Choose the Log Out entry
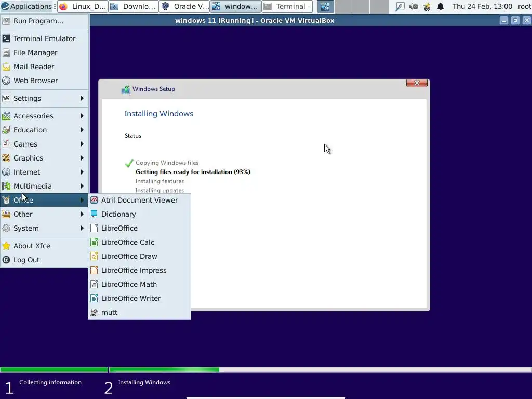The height and width of the screenshot is (399, 532). point(44,260)
